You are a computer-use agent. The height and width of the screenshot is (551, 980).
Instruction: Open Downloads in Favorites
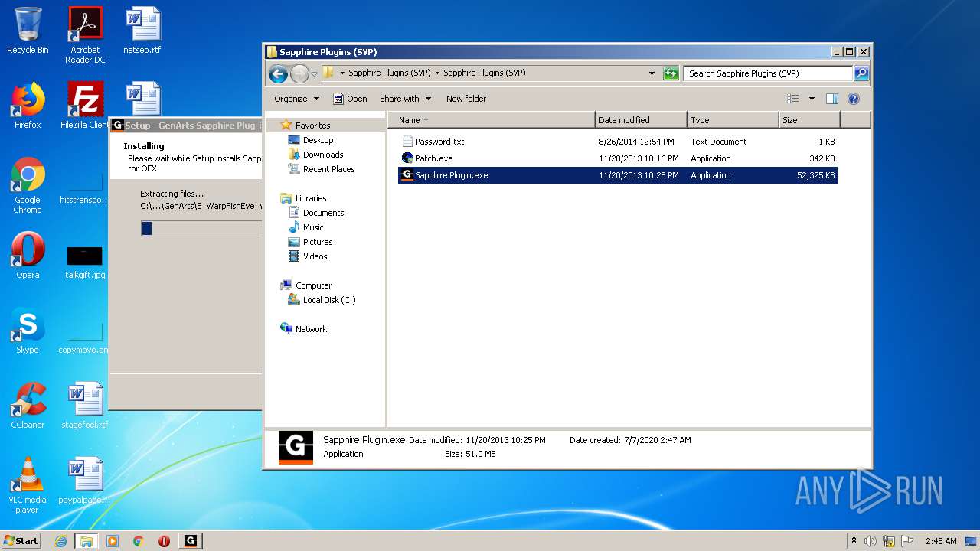tap(323, 155)
